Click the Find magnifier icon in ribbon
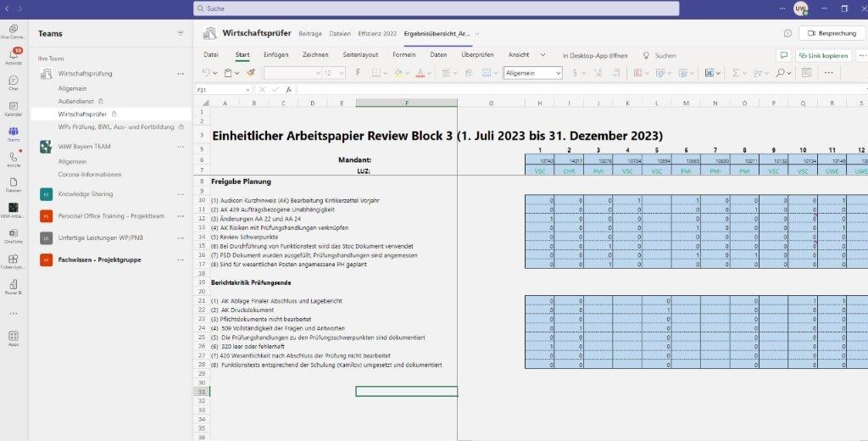Screen dimensions: 868x441 click(781, 73)
